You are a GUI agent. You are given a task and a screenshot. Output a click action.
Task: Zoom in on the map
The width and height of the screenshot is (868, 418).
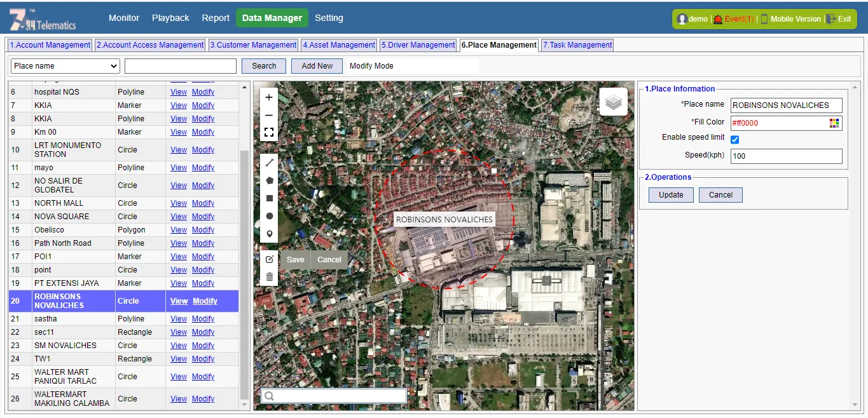[269, 97]
